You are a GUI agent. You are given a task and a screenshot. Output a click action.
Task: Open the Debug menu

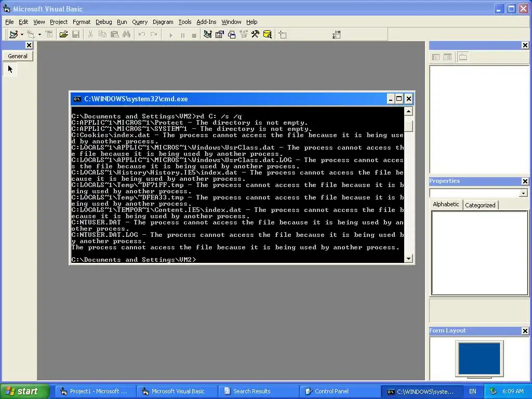[x=103, y=22]
